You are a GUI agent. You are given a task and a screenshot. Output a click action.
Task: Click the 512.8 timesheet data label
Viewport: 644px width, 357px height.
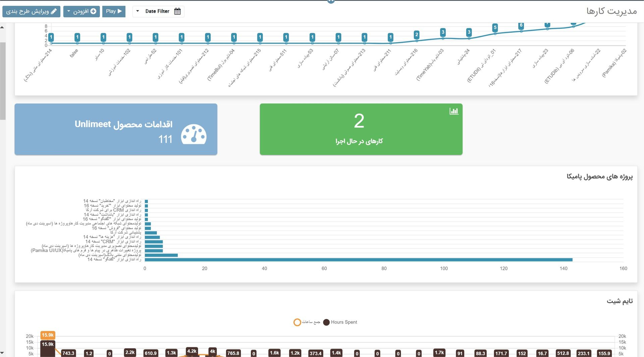click(x=563, y=353)
